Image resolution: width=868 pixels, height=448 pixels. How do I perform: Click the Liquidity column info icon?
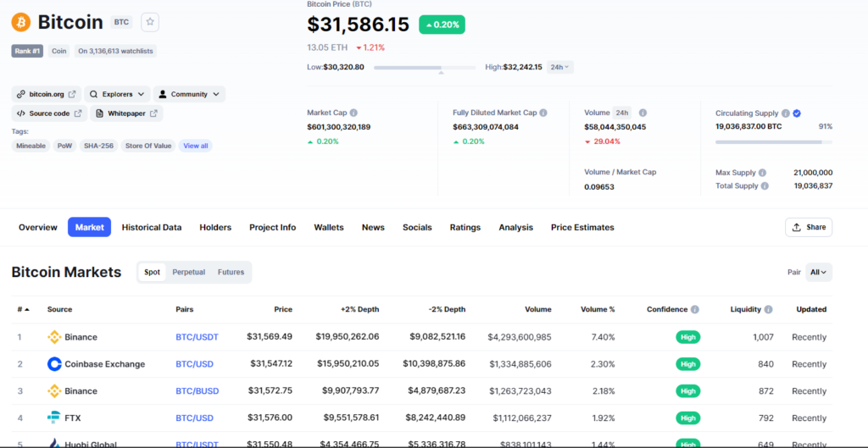tap(768, 309)
